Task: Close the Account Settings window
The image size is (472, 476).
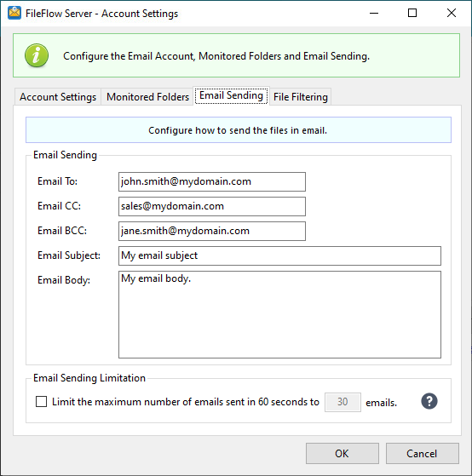Action: click(x=452, y=13)
